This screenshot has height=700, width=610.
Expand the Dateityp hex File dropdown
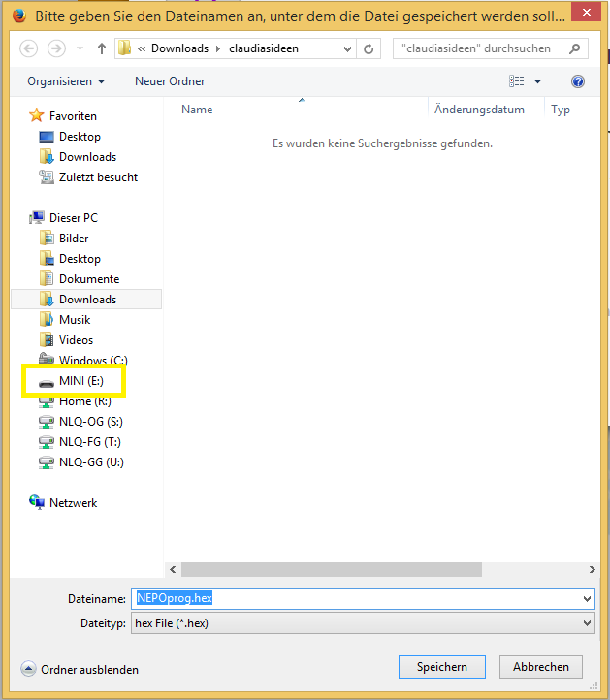tap(586, 623)
